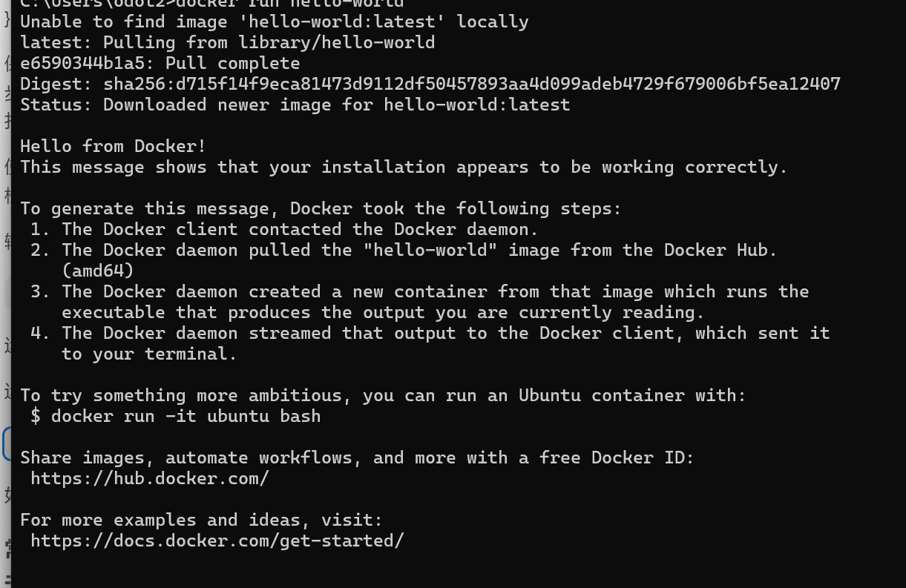Click step 2 about pulling hello-world image

click(x=404, y=250)
